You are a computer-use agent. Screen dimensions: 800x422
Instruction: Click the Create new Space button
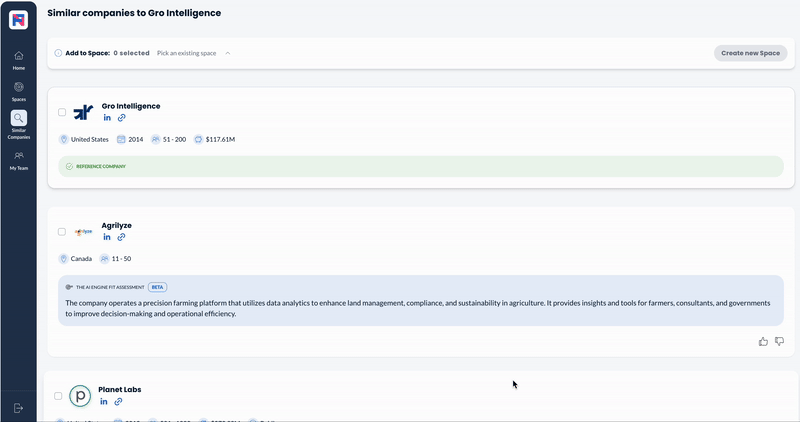coord(750,53)
